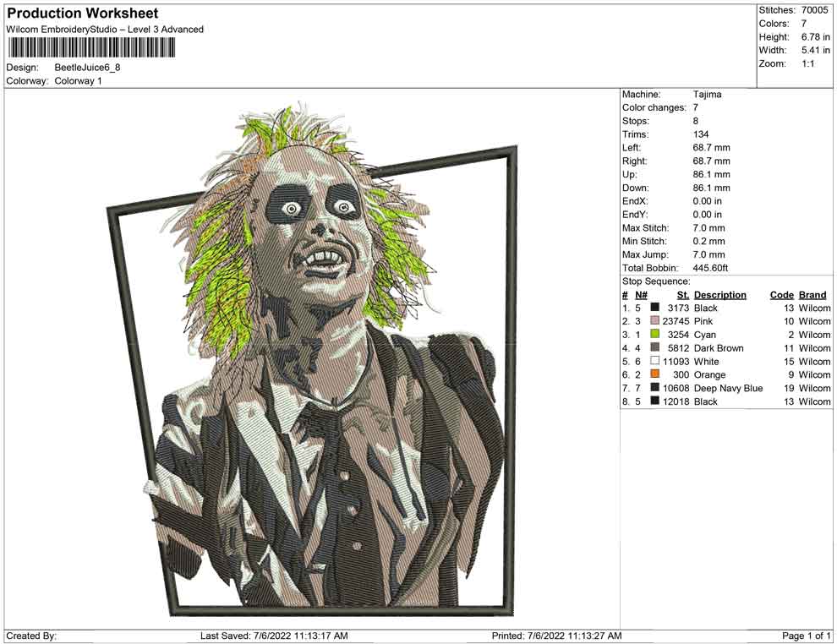Select the white thread color swatch
837x644 pixels.
[x=655, y=362]
